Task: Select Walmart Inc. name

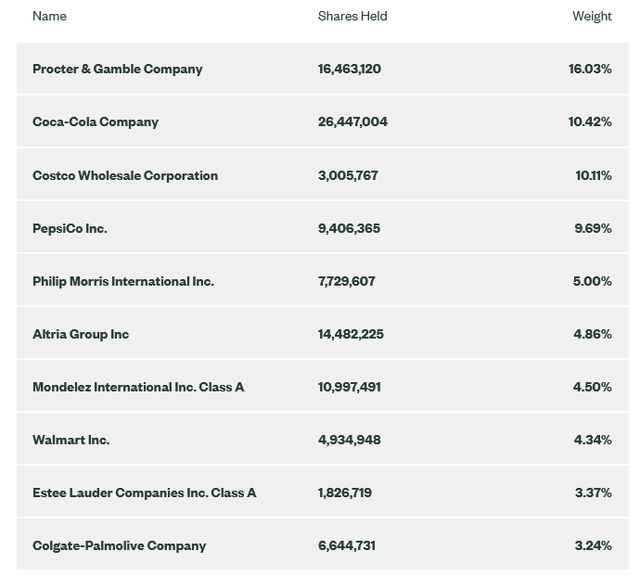Action: 71,440
